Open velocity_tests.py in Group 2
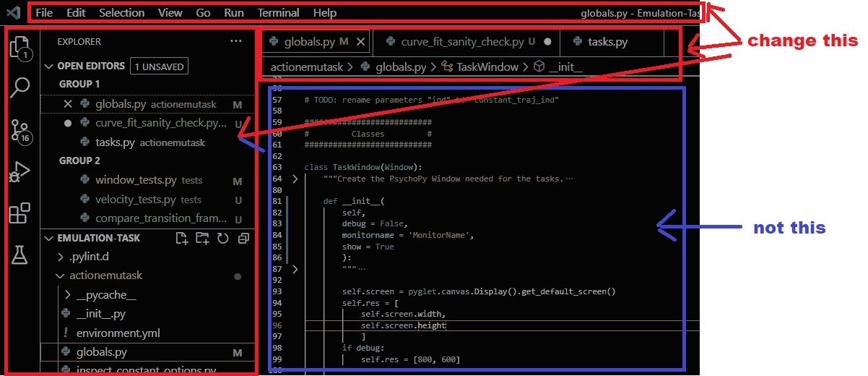The width and height of the screenshot is (868, 376). coord(148,200)
